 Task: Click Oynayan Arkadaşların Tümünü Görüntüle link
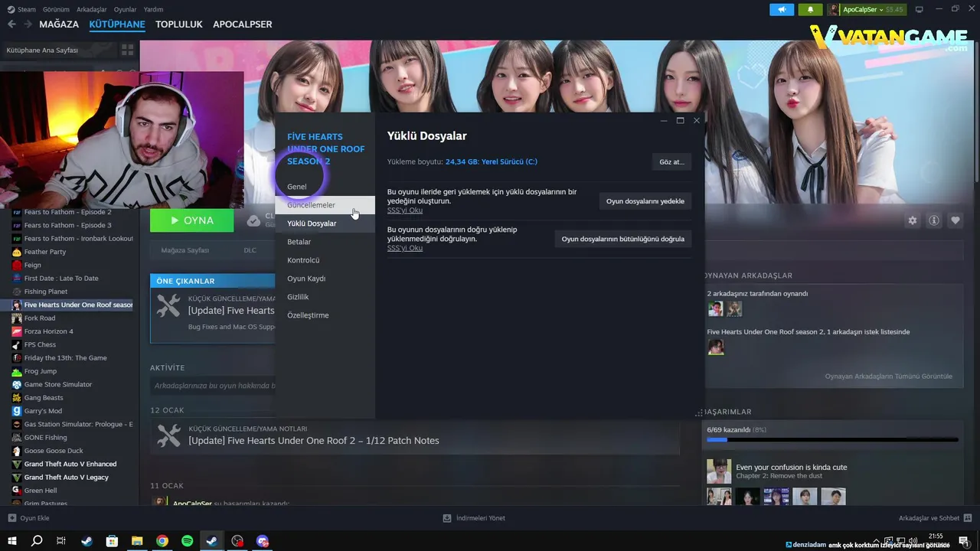click(x=888, y=377)
